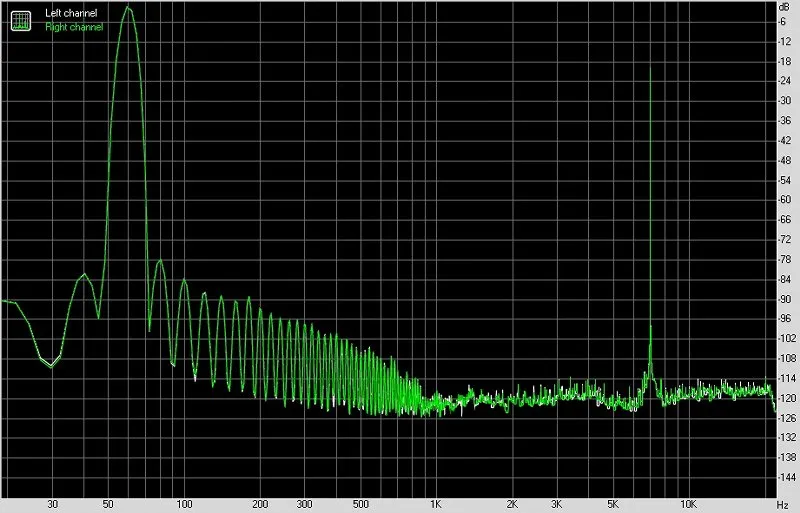Select the Right channel legend label
The image size is (800, 513).
(74, 27)
